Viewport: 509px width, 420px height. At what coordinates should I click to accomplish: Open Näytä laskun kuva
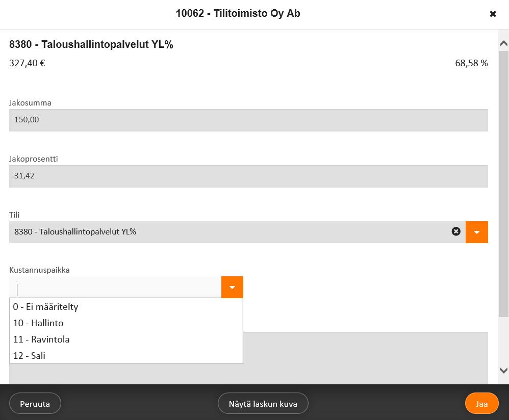(x=263, y=404)
